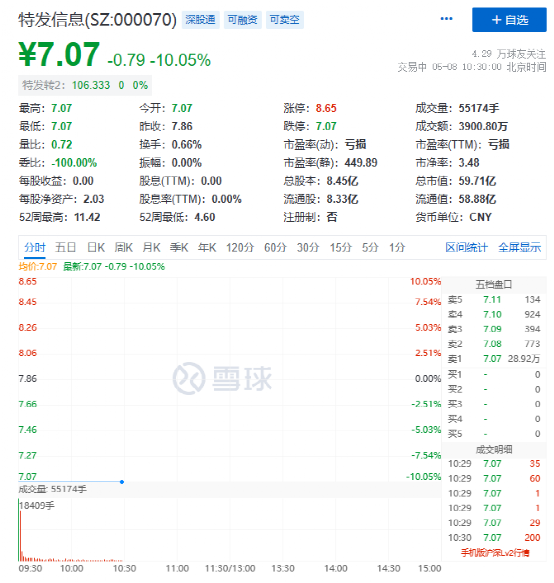Click 全屏显示 to show fullscreen chart
Image resolution: width=554 pixels, height=583 pixels.
tap(519, 247)
